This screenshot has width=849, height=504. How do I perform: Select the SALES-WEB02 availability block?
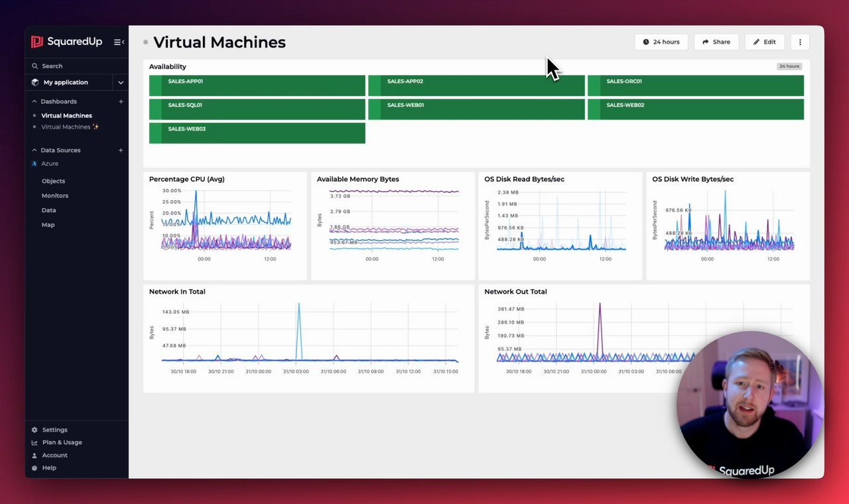click(696, 109)
